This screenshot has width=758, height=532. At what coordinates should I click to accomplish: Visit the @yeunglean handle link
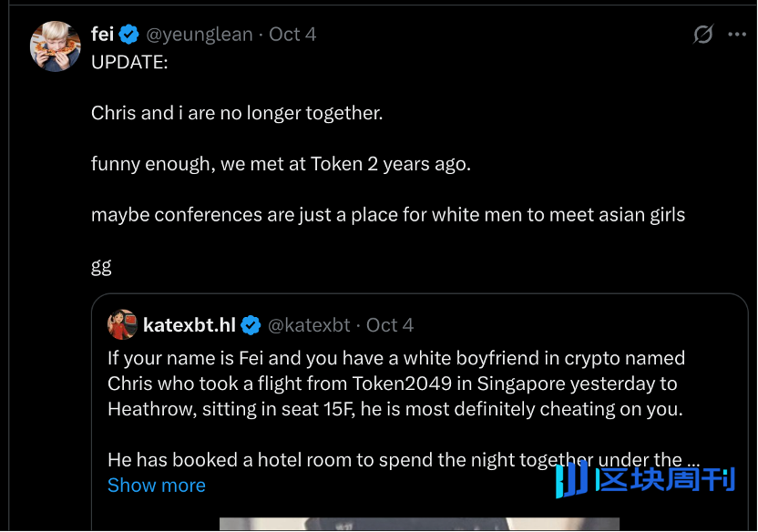[200, 35]
